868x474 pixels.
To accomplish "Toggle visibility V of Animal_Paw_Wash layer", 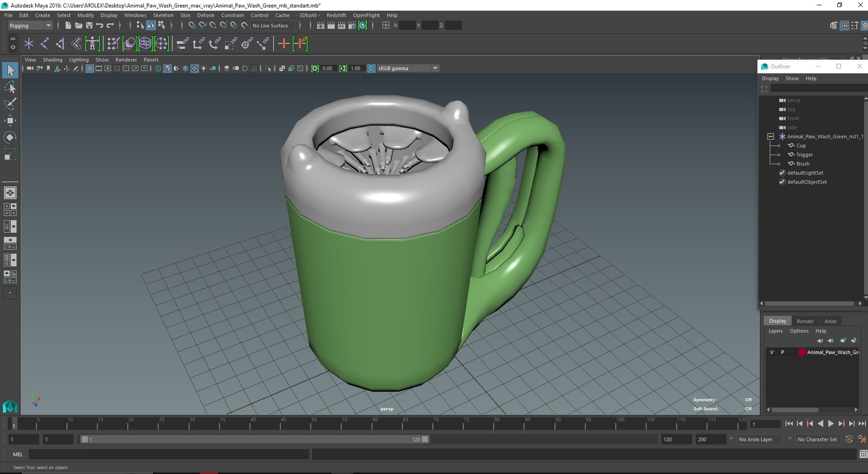I will (772, 352).
